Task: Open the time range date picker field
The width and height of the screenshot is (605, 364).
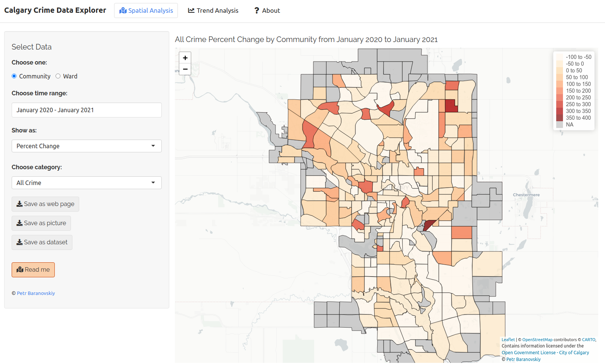Action: (87, 110)
